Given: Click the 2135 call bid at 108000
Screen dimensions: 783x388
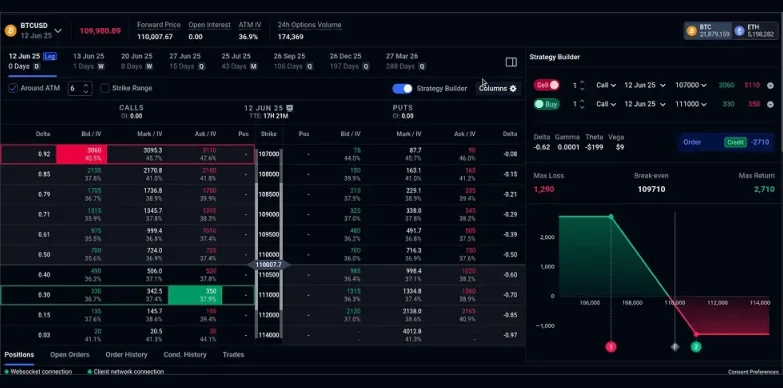Looking at the screenshot, I should (x=94, y=170).
